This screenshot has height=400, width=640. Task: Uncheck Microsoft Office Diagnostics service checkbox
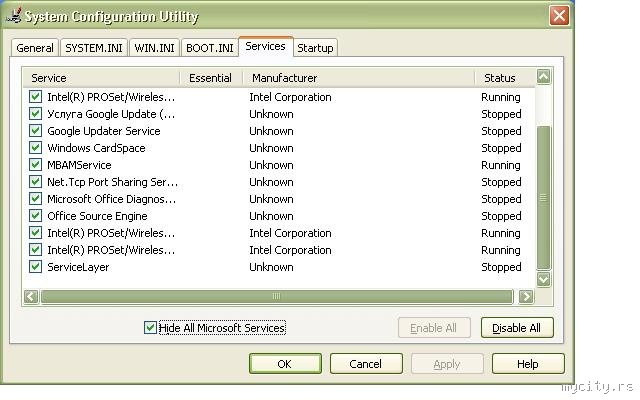(36, 198)
